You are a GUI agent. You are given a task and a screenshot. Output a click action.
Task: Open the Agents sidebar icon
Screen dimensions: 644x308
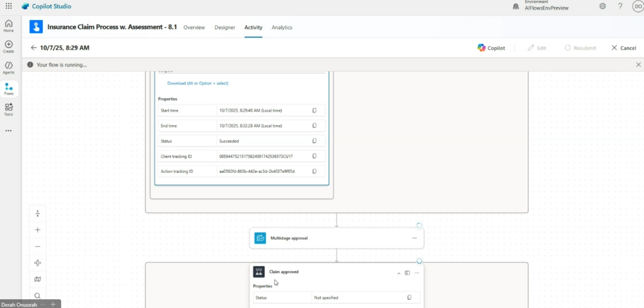pyautogui.click(x=9, y=67)
